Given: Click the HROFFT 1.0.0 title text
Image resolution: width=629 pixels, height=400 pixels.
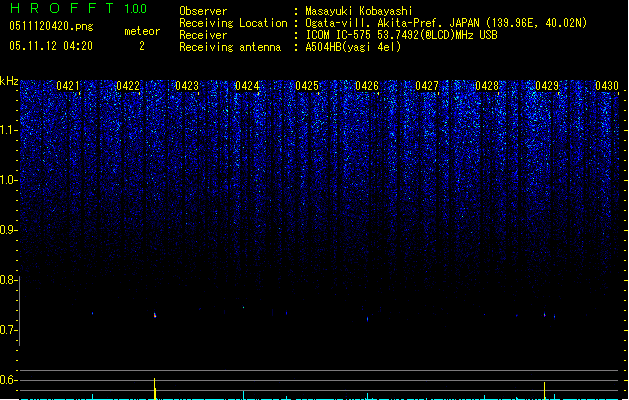Looking at the screenshot, I should pyautogui.click(x=78, y=8).
